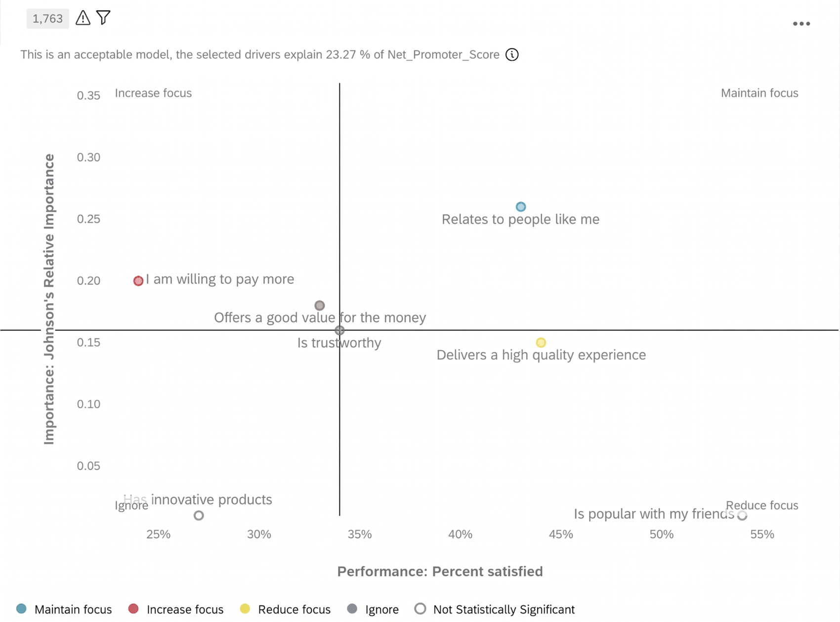Click the hollow popular with friends point
This screenshot has height=622, width=840.
coord(742,516)
